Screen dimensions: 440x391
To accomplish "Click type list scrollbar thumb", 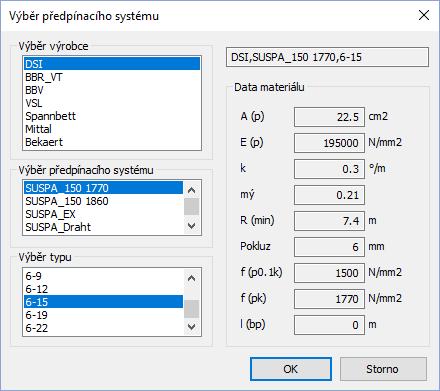I will (192, 309).
